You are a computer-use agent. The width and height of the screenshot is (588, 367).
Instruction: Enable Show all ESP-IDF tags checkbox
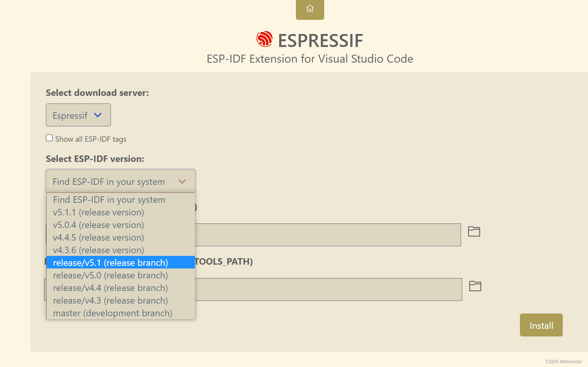click(x=49, y=138)
